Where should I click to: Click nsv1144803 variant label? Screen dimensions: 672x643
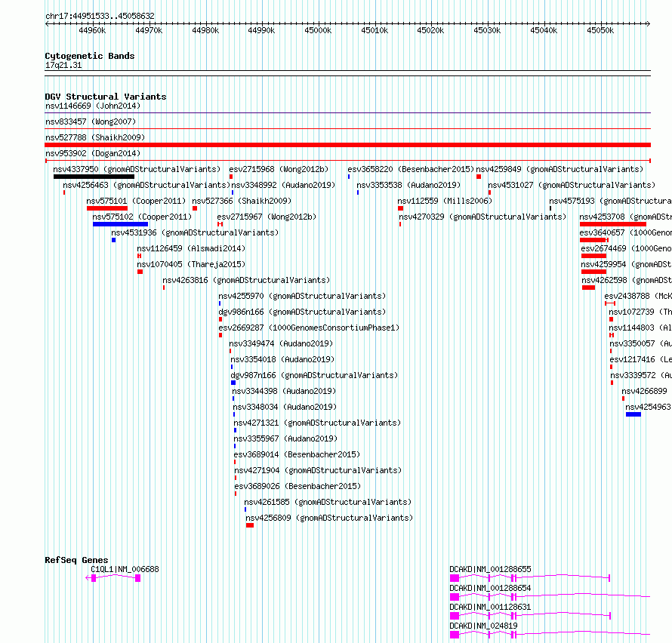pos(640,328)
